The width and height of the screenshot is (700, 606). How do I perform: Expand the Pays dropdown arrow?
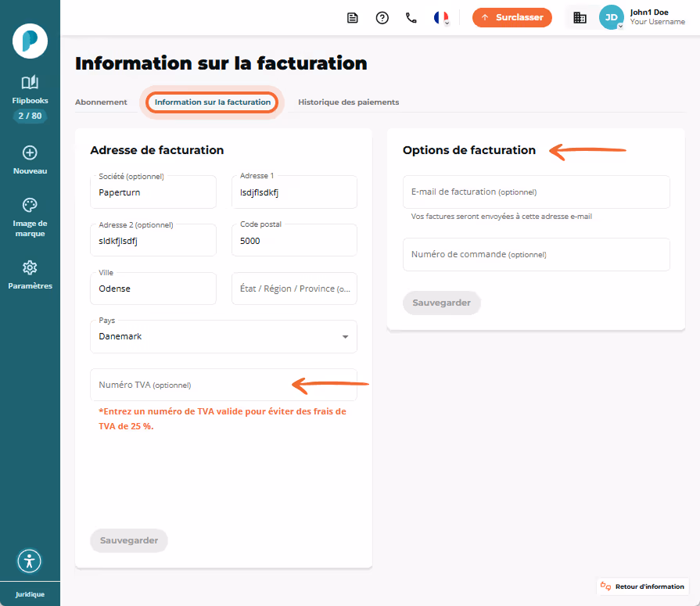(x=345, y=337)
